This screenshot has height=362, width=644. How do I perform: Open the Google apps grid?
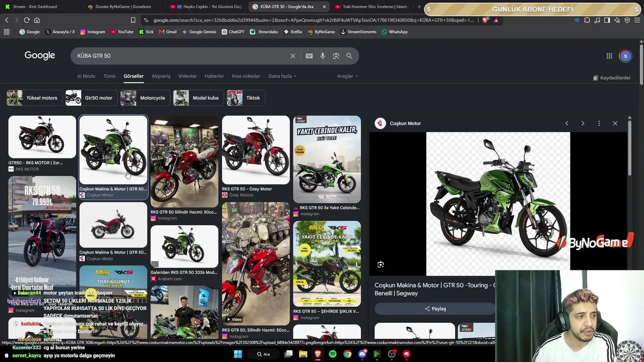[x=609, y=56]
